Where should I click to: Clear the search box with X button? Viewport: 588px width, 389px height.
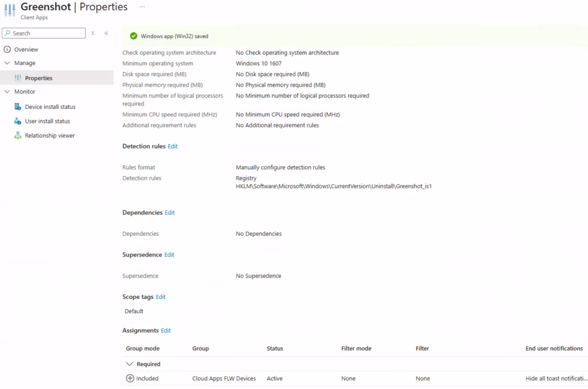click(93, 33)
